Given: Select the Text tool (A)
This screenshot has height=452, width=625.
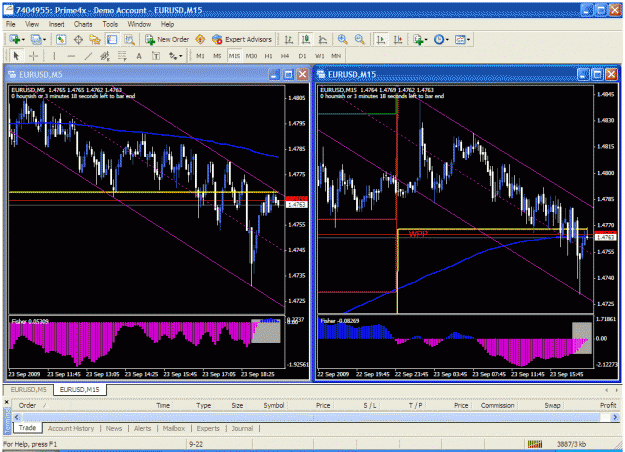Looking at the screenshot, I should pyautogui.click(x=139, y=56).
